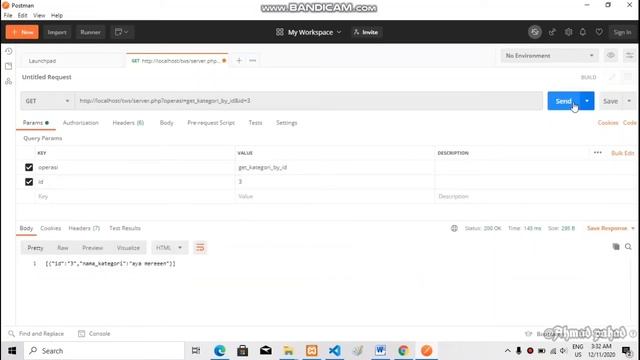The image size is (640, 360).
Task: Open the capture requests satellite icon
Action: pos(552,32)
